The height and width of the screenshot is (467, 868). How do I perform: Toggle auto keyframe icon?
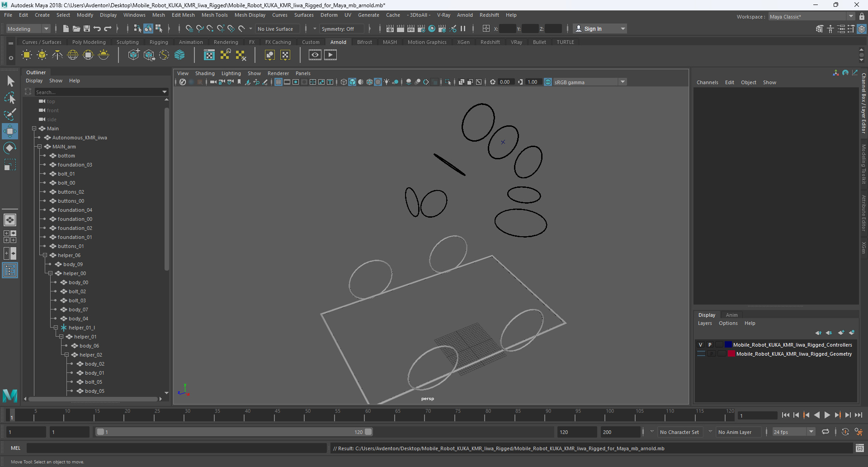845,432
